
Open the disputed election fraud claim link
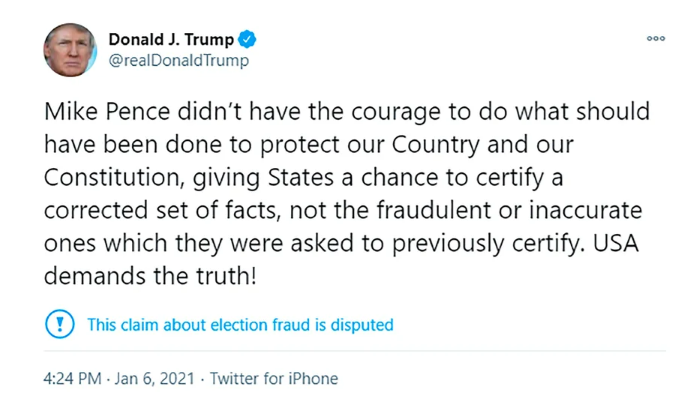pos(239,325)
